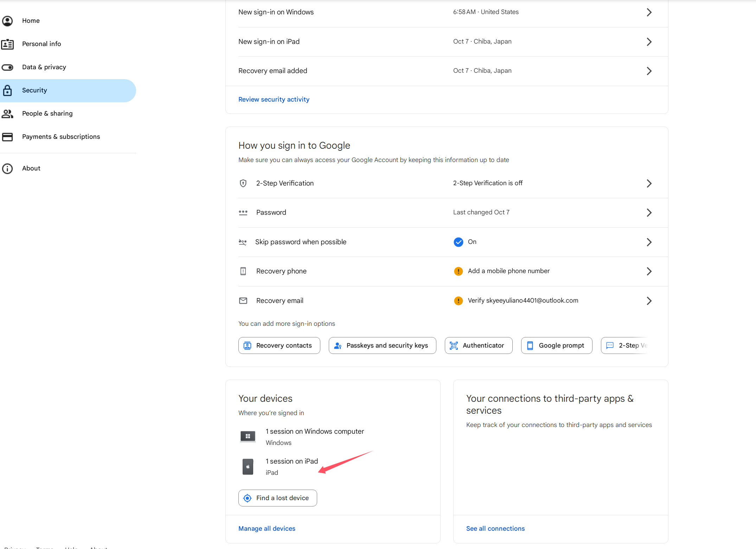
Task: Open the Manage all devices link
Action: pyautogui.click(x=267, y=529)
